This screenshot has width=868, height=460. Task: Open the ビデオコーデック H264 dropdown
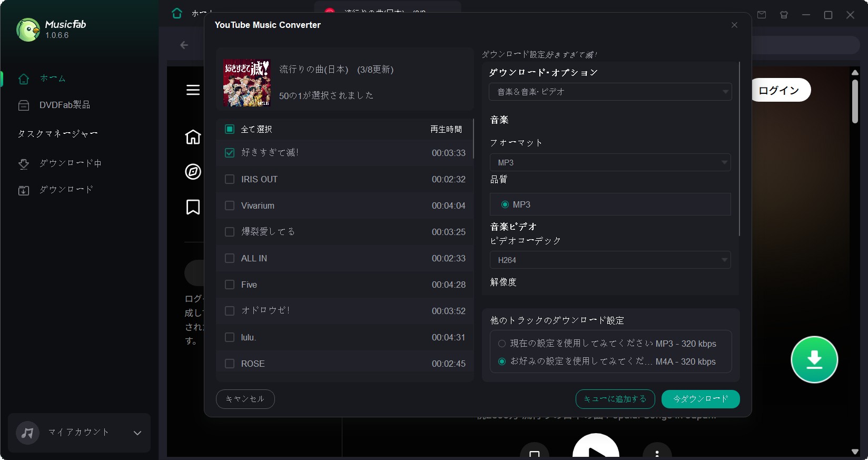tap(610, 260)
